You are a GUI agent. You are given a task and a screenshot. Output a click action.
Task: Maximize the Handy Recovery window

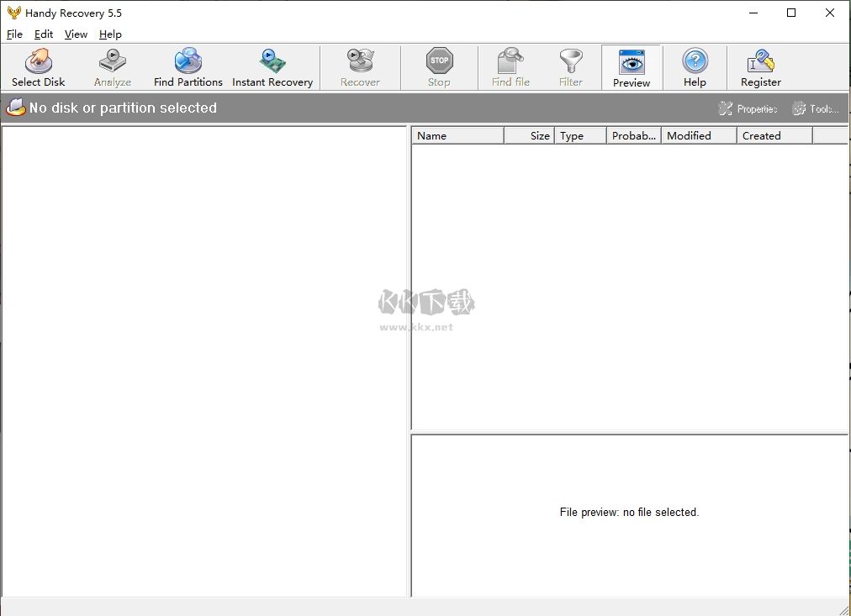point(791,13)
